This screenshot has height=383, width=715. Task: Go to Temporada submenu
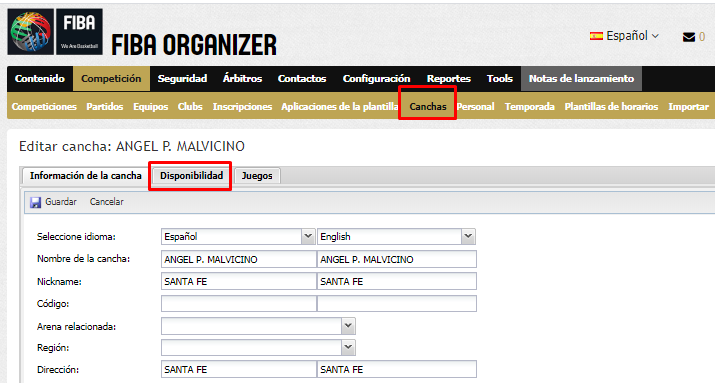529,107
